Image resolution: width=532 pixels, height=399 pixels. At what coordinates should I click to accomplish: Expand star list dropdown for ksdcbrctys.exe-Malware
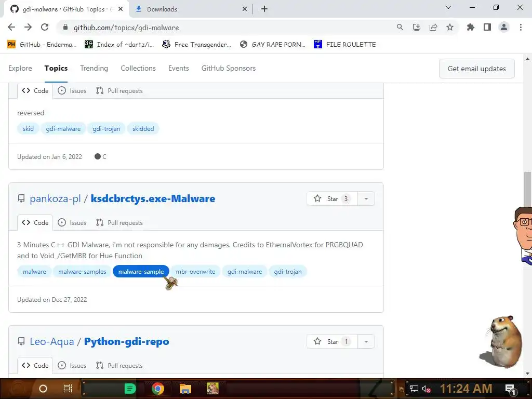[366, 199]
